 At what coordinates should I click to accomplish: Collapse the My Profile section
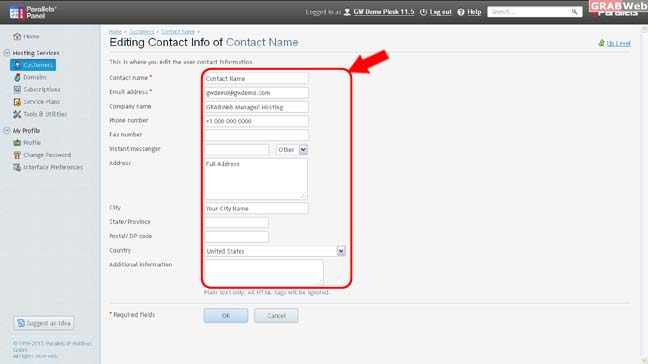[7, 131]
